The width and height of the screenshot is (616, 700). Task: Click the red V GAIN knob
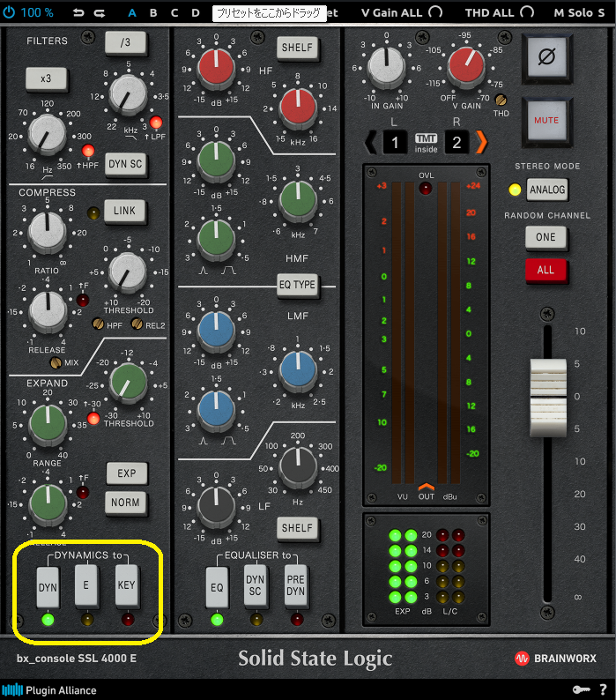(x=466, y=65)
